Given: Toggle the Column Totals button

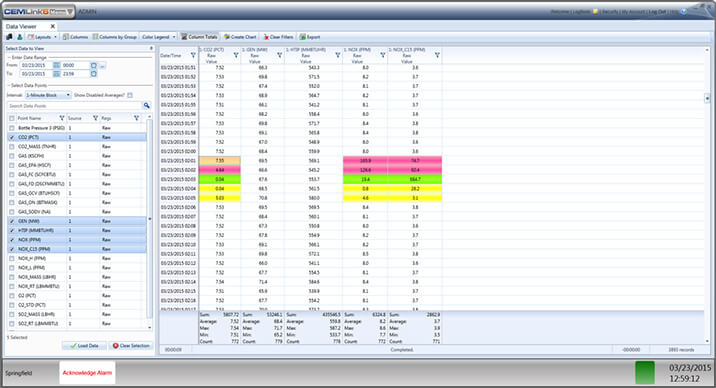Looking at the screenshot, I should coord(199,37).
